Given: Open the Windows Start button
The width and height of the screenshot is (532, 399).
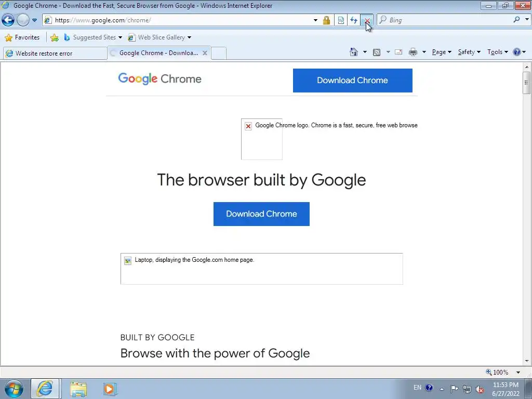Looking at the screenshot, I should tap(14, 389).
